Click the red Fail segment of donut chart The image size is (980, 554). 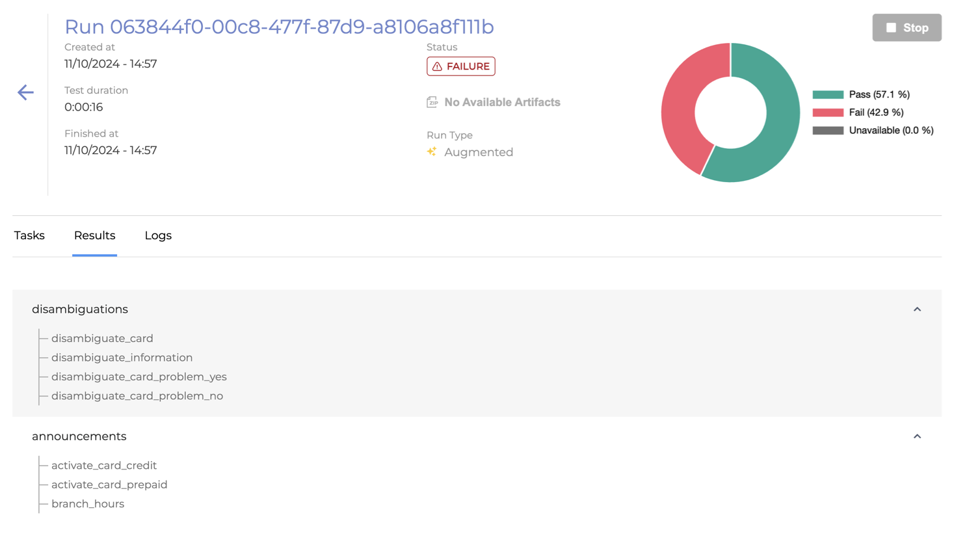click(x=680, y=111)
